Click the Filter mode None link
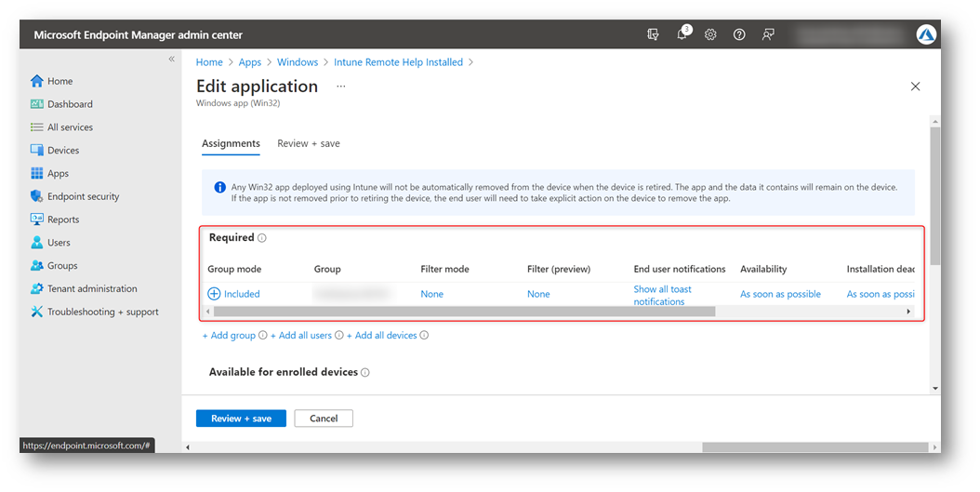The image size is (980, 492). (x=431, y=294)
